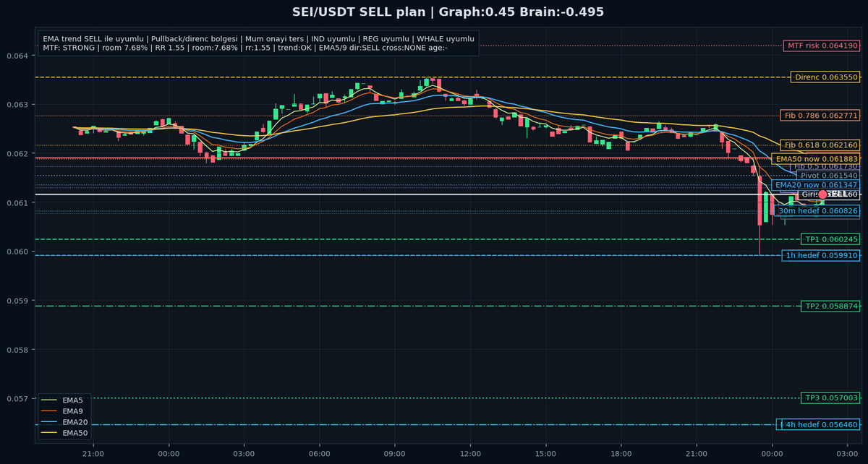This screenshot has width=868, height=464.
Task: Click the 06:00 time axis tick
Action: (x=319, y=453)
